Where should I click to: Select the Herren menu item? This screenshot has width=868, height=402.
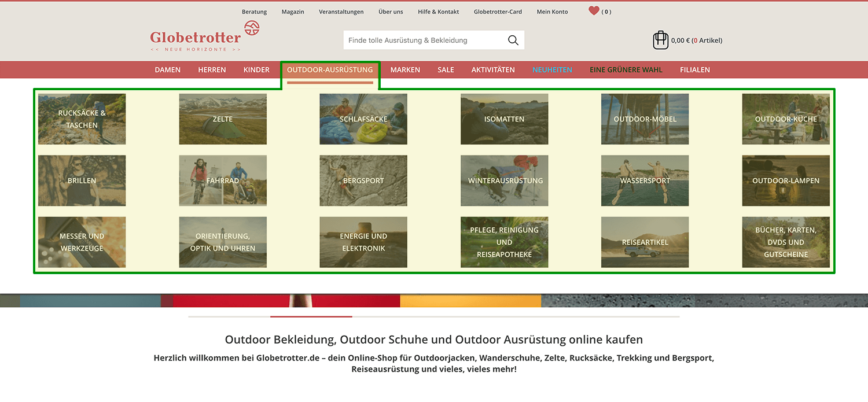coord(212,69)
